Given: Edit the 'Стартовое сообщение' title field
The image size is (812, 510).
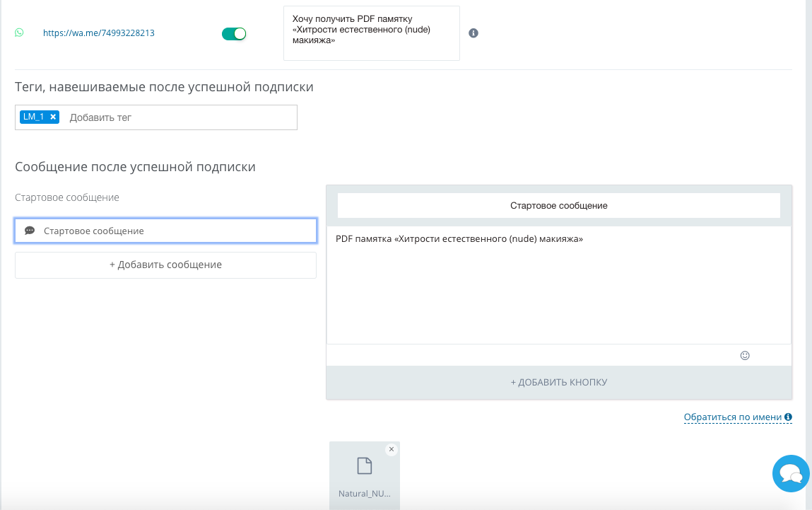Looking at the screenshot, I should (559, 206).
